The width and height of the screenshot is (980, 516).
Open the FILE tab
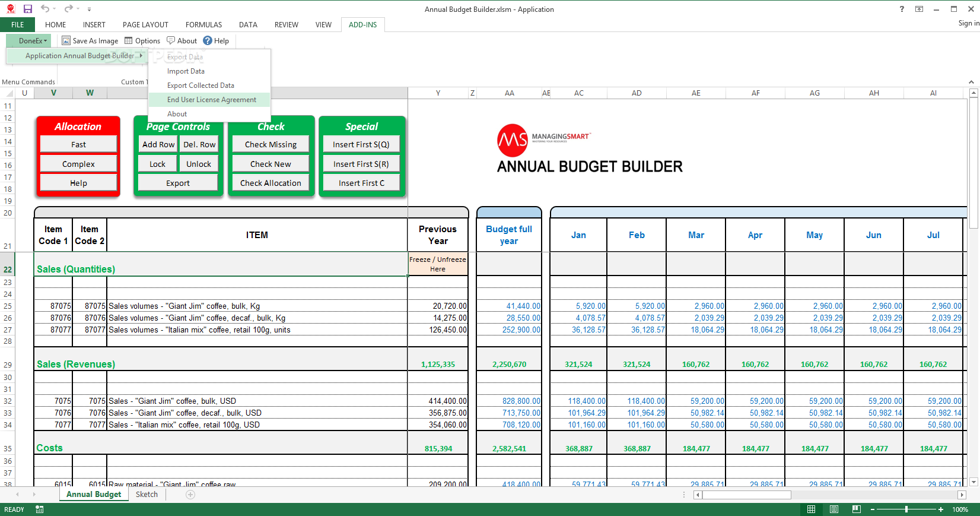click(x=18, y=25)
